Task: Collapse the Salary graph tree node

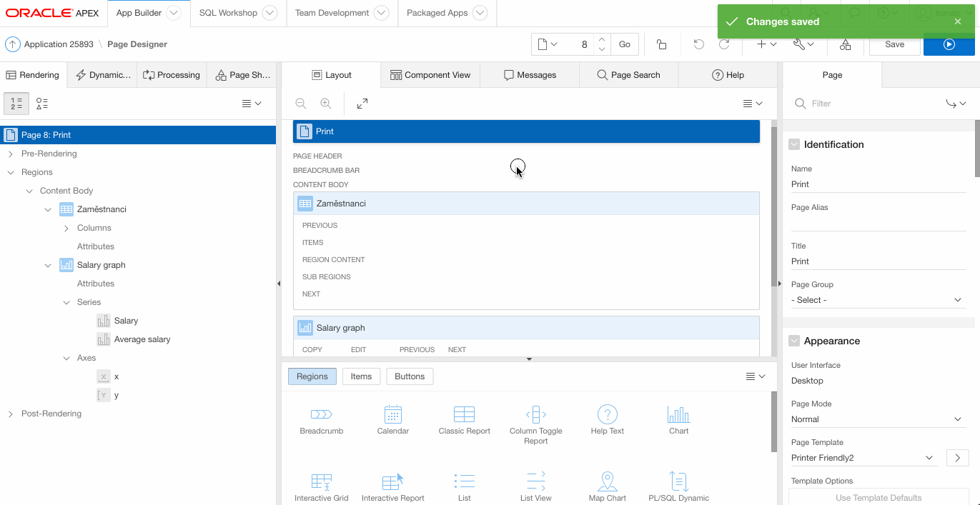Action: click(x=48, y=265)
